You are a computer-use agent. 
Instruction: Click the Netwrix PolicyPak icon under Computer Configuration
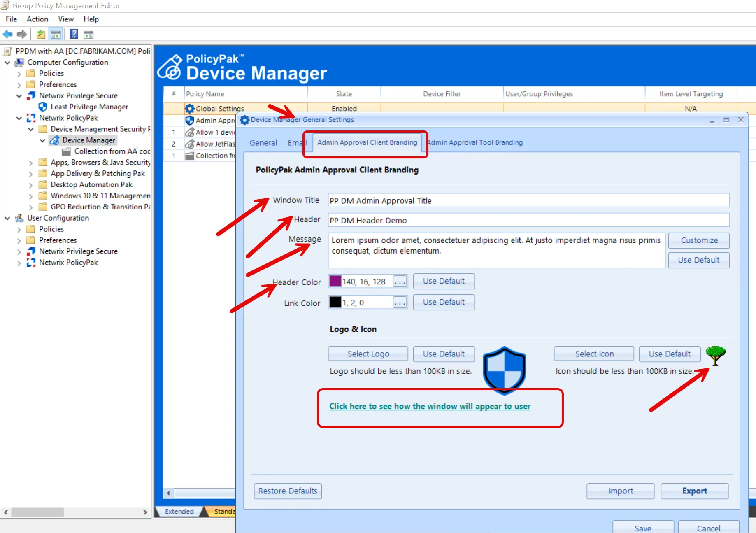(x=31, y=118)
